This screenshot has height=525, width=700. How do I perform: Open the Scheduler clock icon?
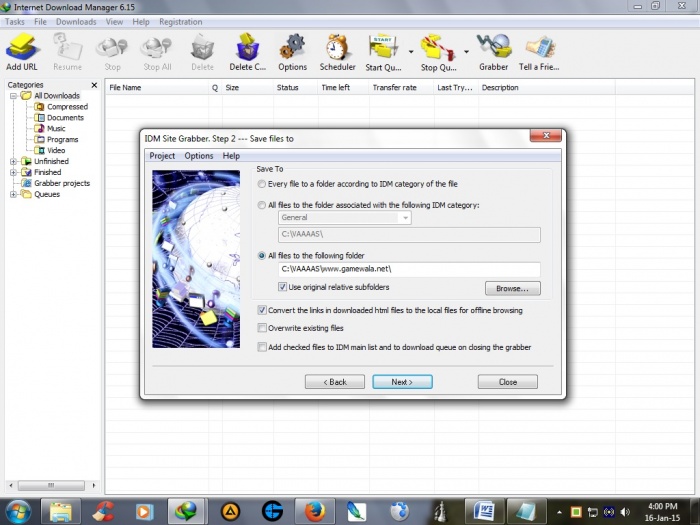pyautogui.click(x=338, y=52)
